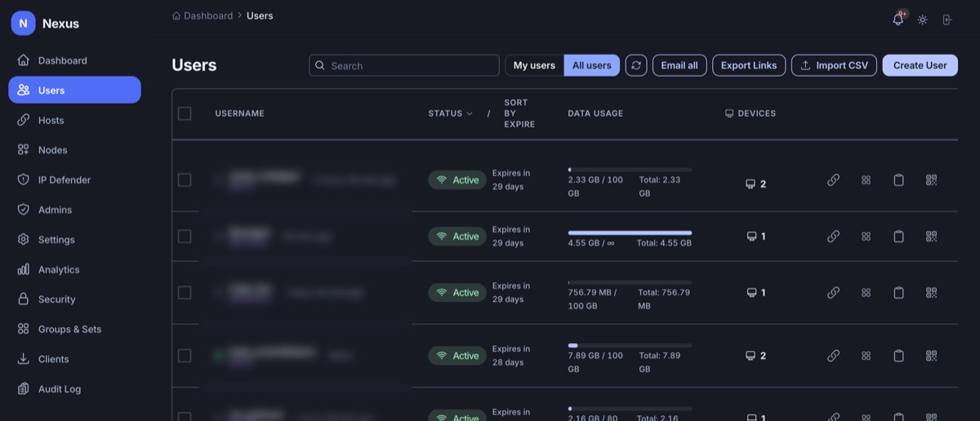The height and width of the screenshot is (421, 980).
Task: Click the monitor icon in the Devices header
Action: (729, 113)
